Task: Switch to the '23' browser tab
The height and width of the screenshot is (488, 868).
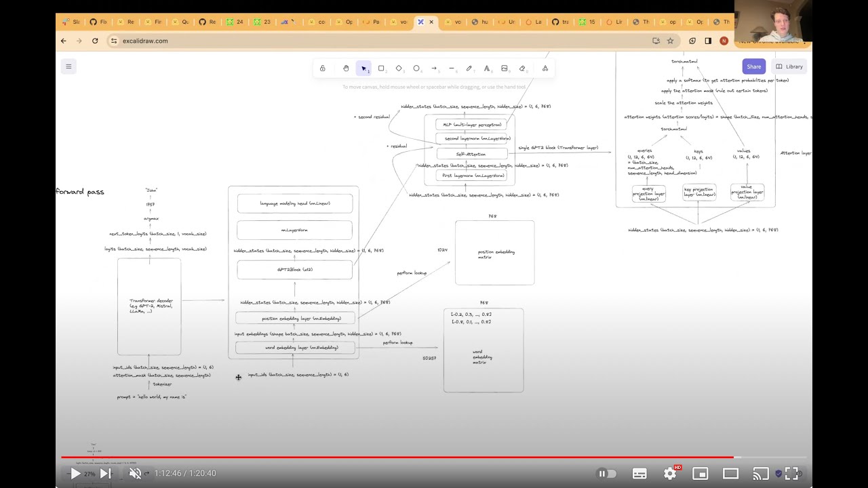Action: [261, 22]
